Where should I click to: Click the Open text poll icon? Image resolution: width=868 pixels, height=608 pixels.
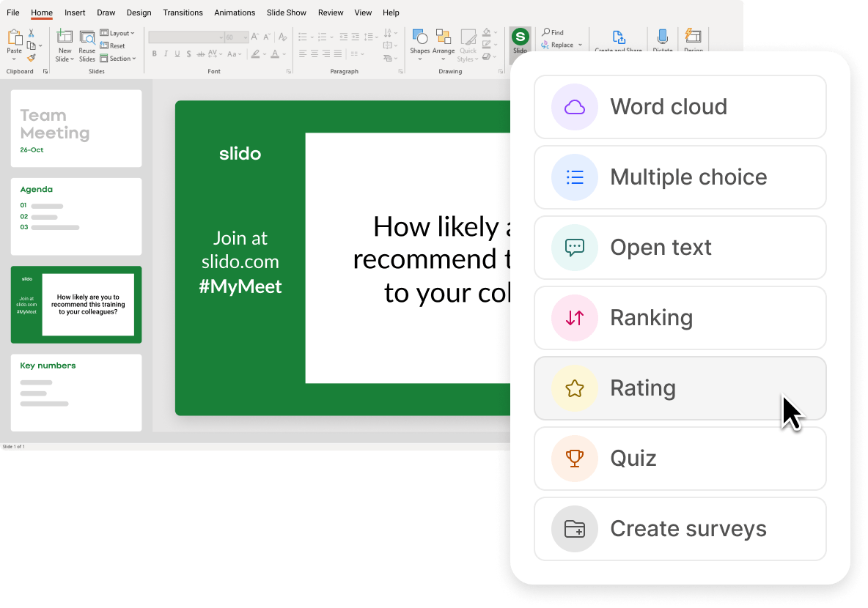575,247
